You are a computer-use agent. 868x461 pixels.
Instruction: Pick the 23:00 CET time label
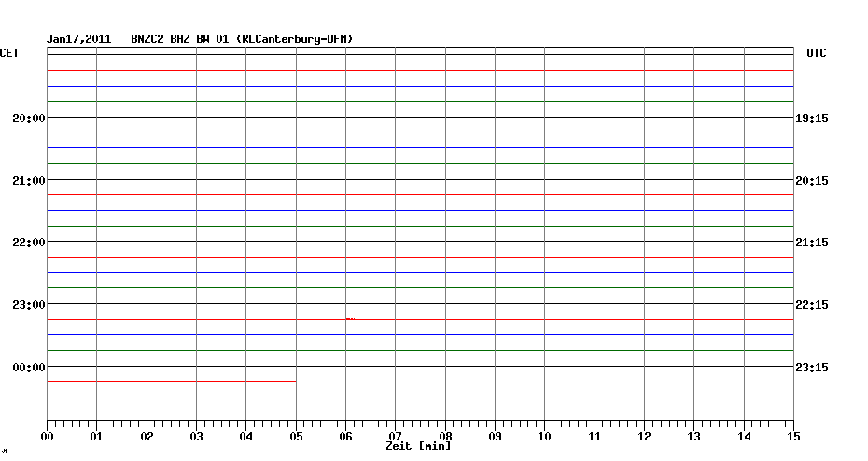(28, 305)
